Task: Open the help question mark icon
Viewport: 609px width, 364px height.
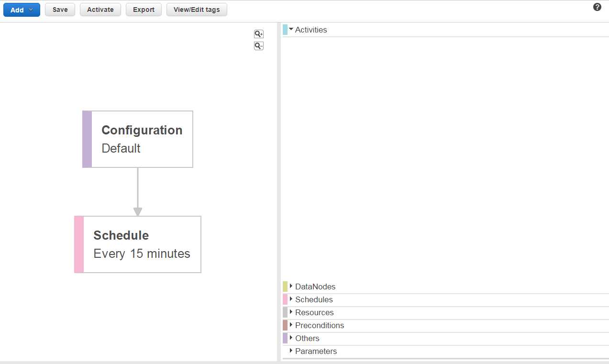Action: (597, 7)
